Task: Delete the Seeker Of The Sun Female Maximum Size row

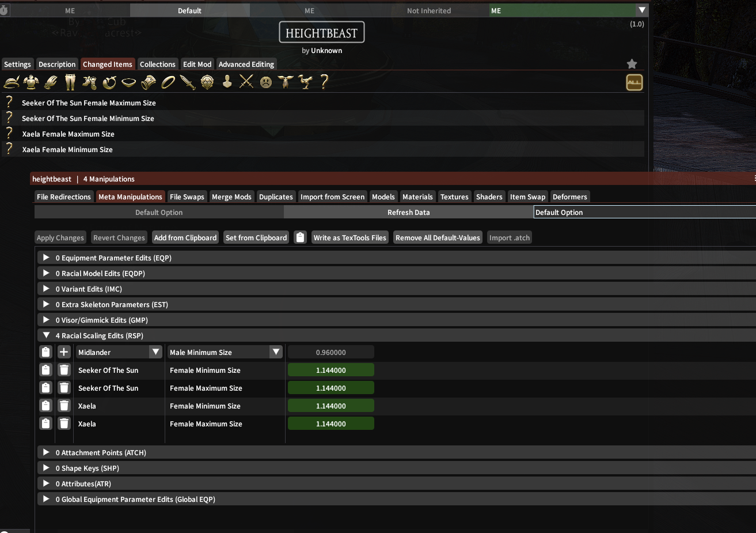Action: point(64,388)
